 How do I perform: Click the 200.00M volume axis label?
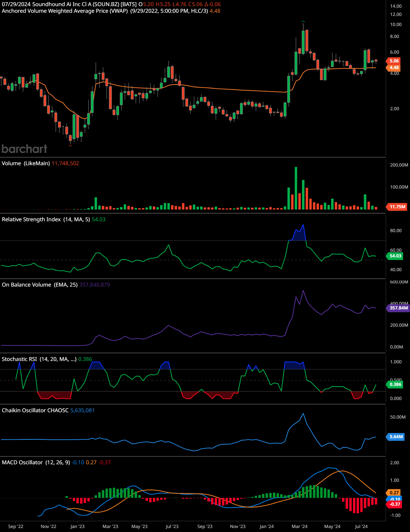point(399,165)
